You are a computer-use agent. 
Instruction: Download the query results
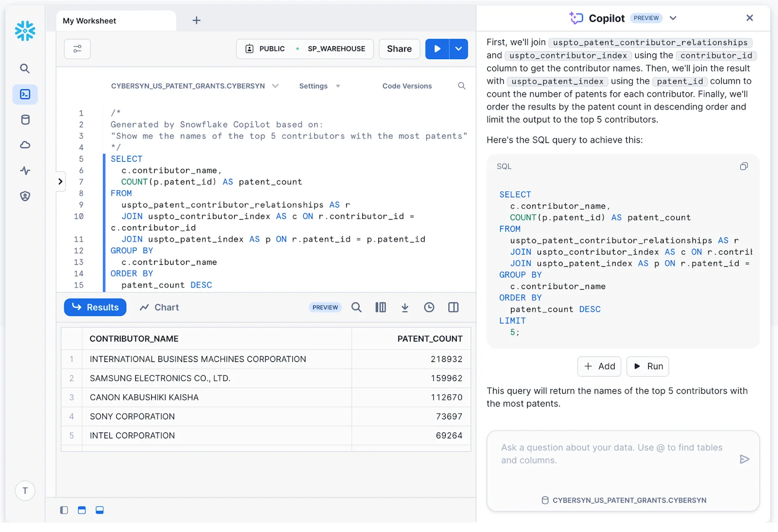click(x=405, y=308)
